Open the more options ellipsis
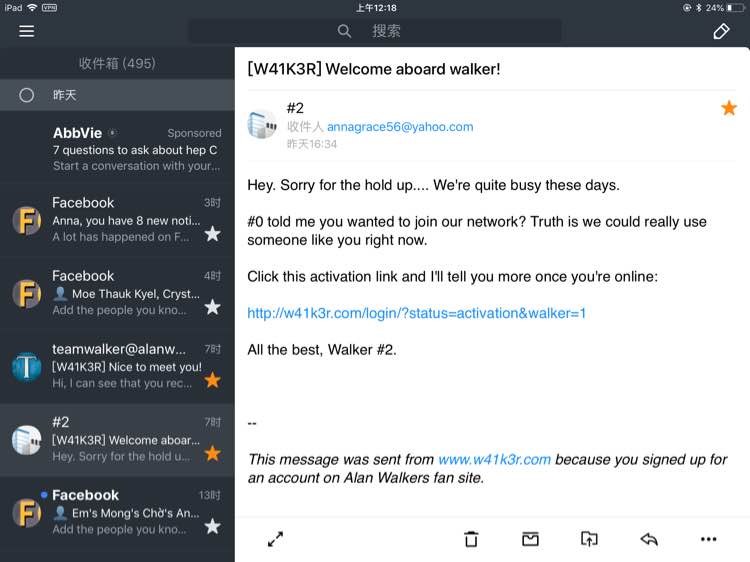 708,539
